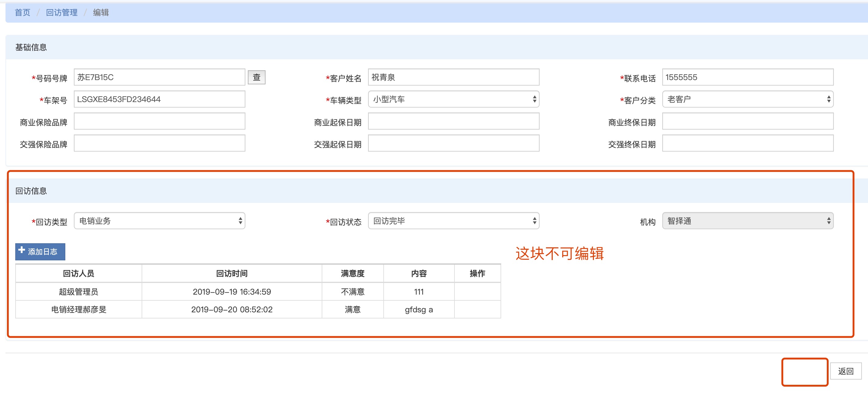This screenshot has height=393, width=868.
Task: Open 回访管理 breadcrumb link
Action: point(62,13)
